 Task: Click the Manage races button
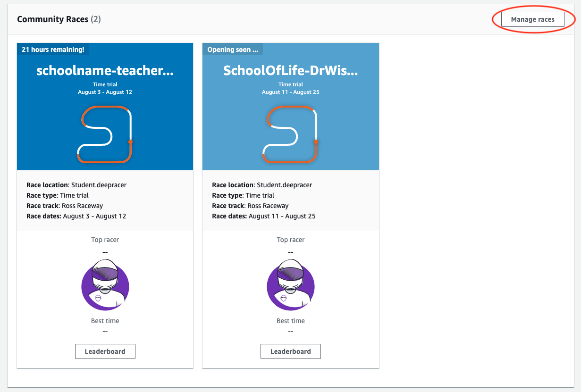click(x=533, y=19)
